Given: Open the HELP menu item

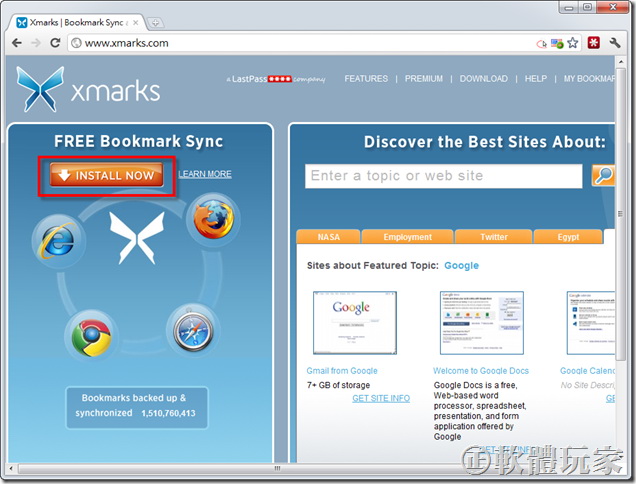Looking at the screenshot, I should pos(536,79).
